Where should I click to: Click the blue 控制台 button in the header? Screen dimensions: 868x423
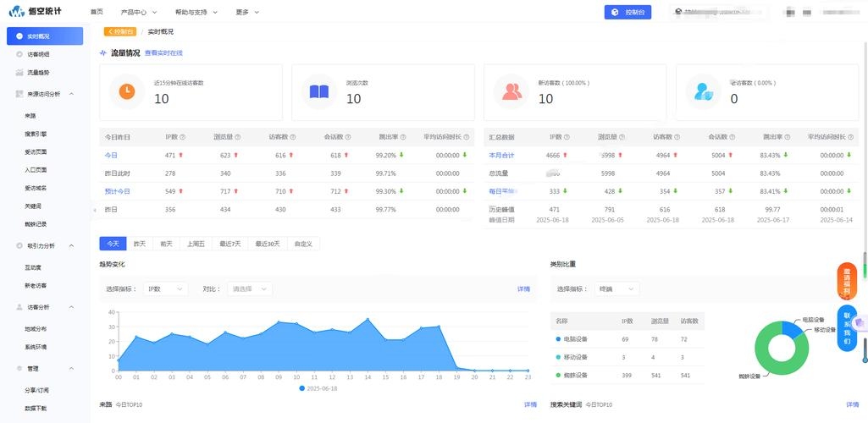pyautogui.click(x=628, y=13)
